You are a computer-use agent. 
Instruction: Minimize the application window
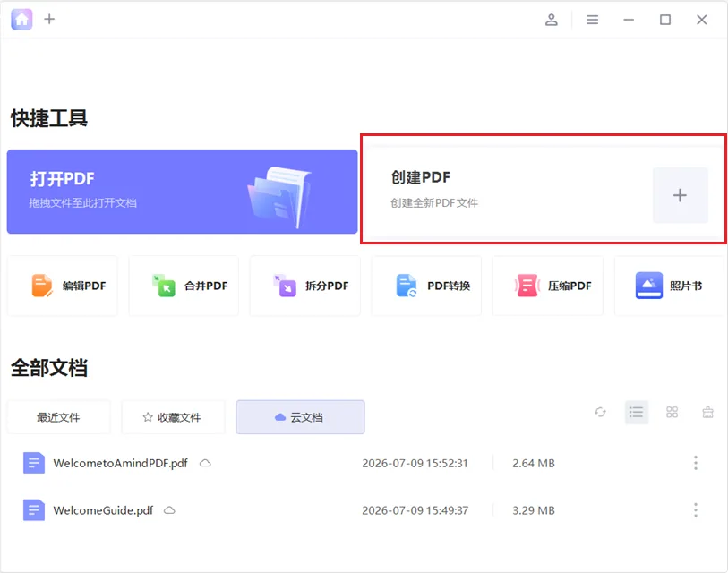click(629, 20)
